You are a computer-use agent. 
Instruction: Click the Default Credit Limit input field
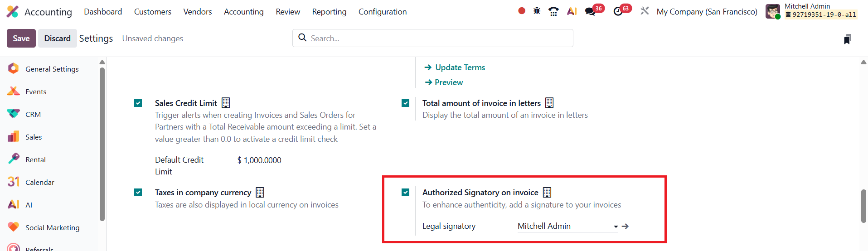click(x=289, y=160)
